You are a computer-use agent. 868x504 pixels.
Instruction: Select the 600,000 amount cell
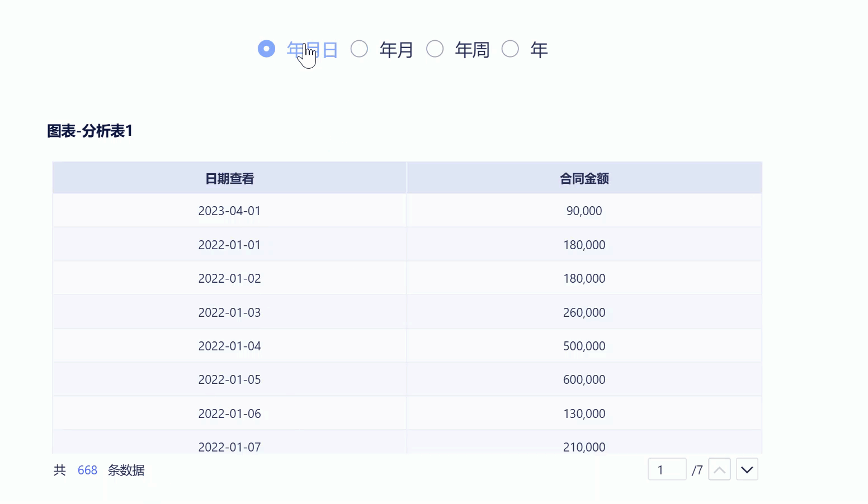584,380
